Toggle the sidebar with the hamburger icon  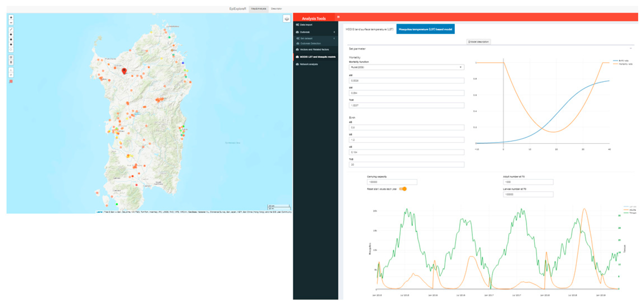tap(338, 17)
